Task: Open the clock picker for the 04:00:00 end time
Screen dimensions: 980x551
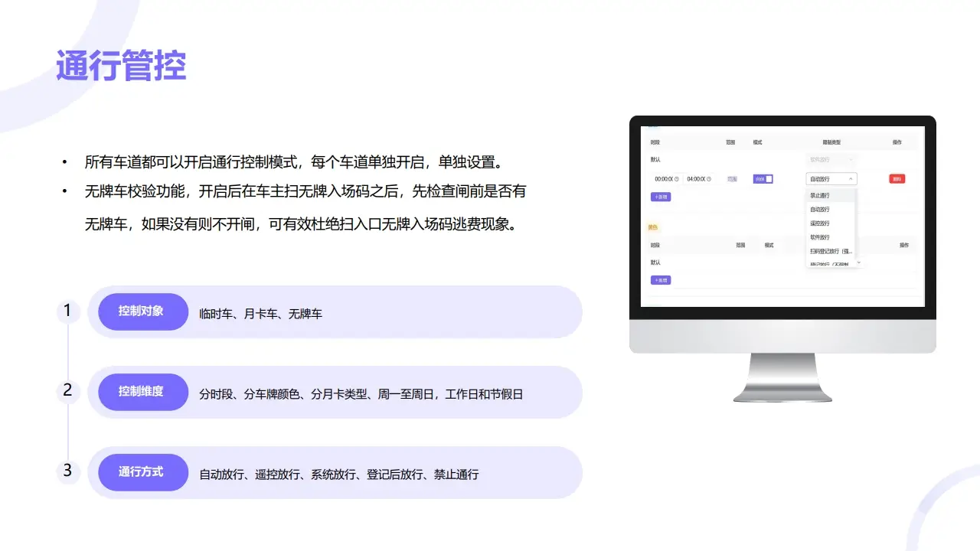Action: [x=709, y=178]
